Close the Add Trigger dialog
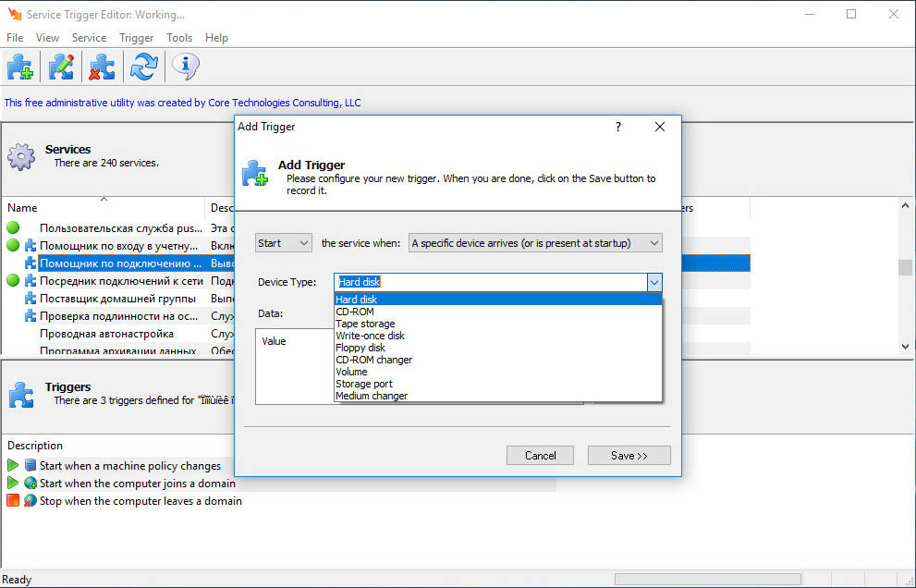The height and width of the screenshot is (588, 916). coord(660,127)
